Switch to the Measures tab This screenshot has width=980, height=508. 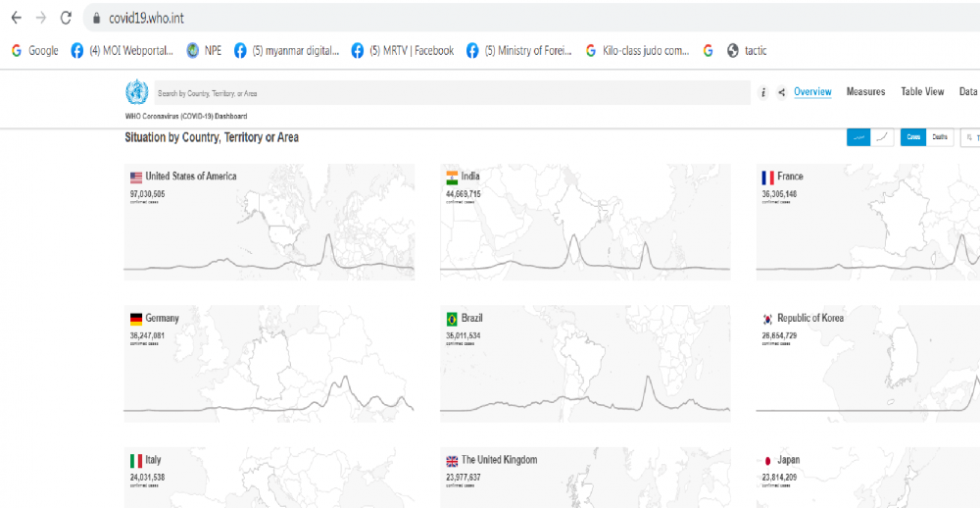(x=865, y=92)
